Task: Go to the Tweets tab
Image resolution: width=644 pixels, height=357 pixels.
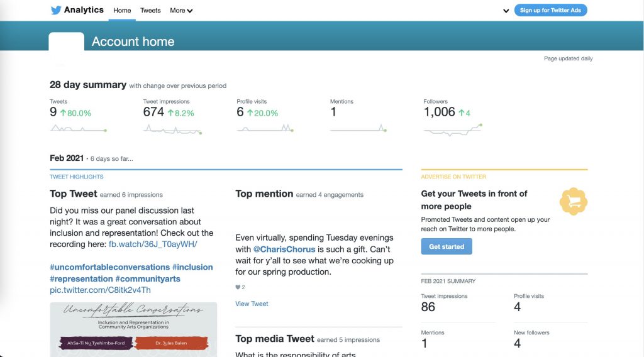Action: click(x=150, y=10)
